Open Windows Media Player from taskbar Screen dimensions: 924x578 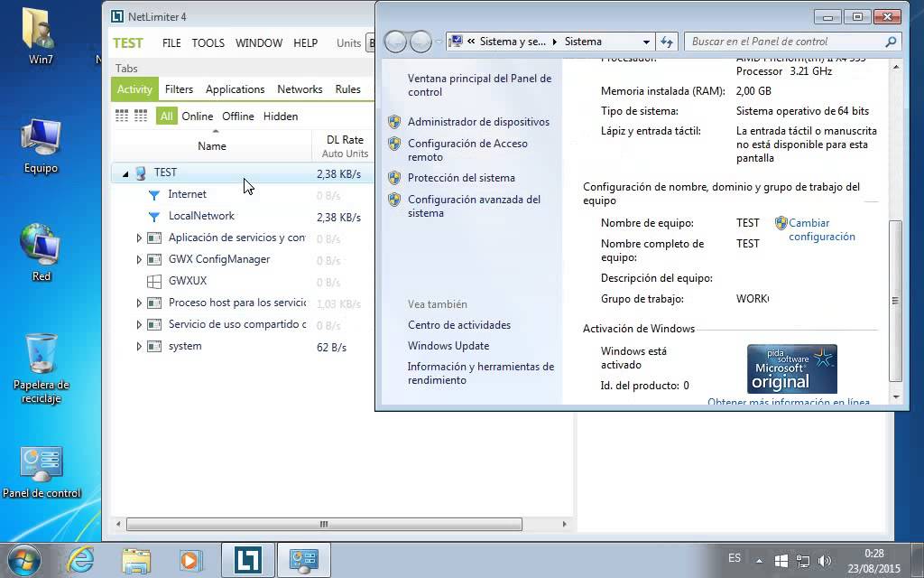[x=190, y=560]
